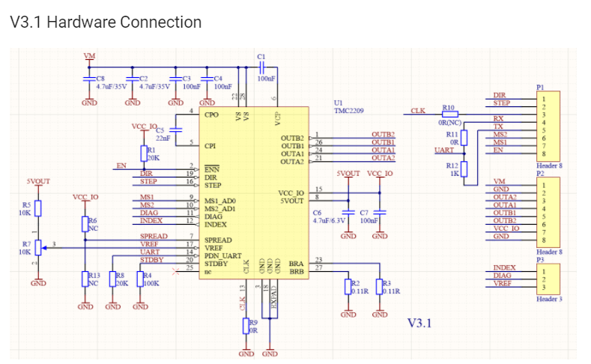Select the BRB pin name
Screen dimensions: 591x364
click(x=297, y=272)
